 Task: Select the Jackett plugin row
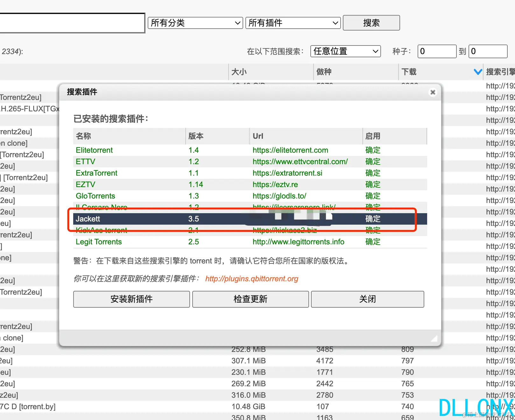pos(250,219)
